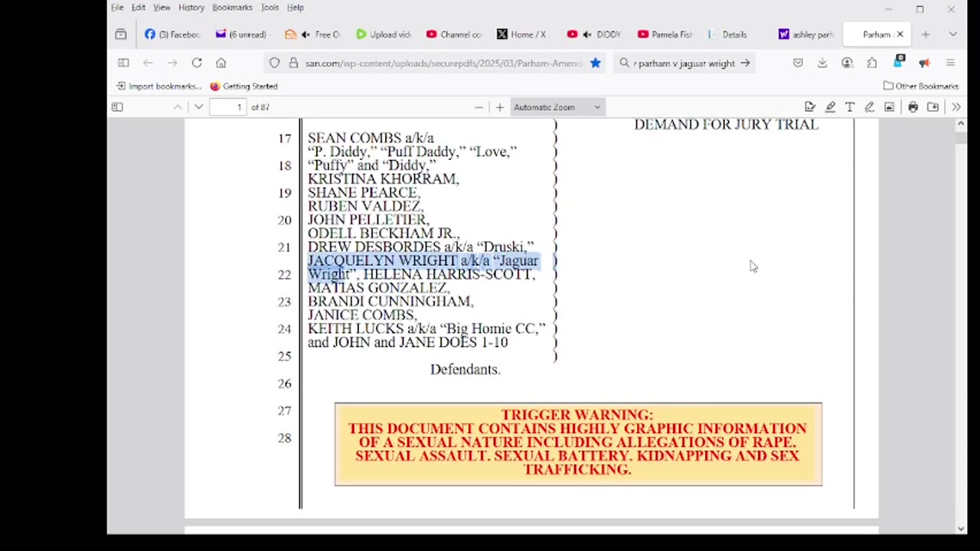Open the Edit menu
980x551 pixels.
pos(139,8)
